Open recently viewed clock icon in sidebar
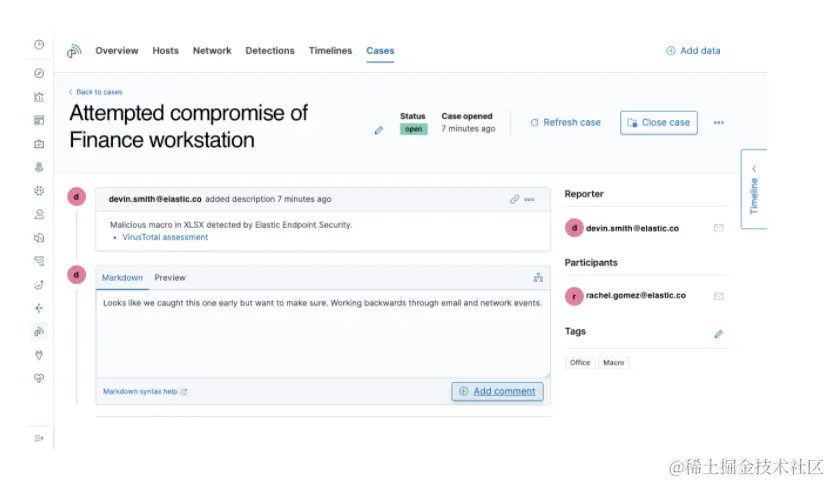The height and width of the screenshot is (483, 830). coord(39,45)
